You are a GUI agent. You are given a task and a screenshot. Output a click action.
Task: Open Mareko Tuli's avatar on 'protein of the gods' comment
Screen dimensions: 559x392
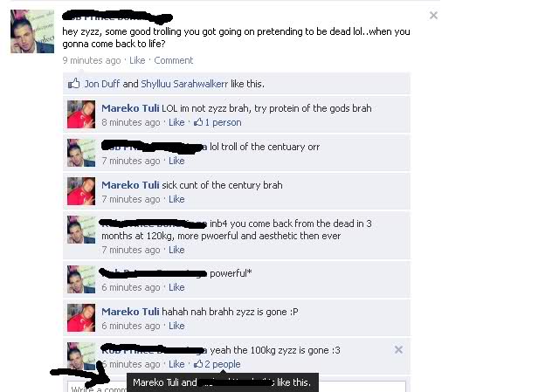coord(81,114)
